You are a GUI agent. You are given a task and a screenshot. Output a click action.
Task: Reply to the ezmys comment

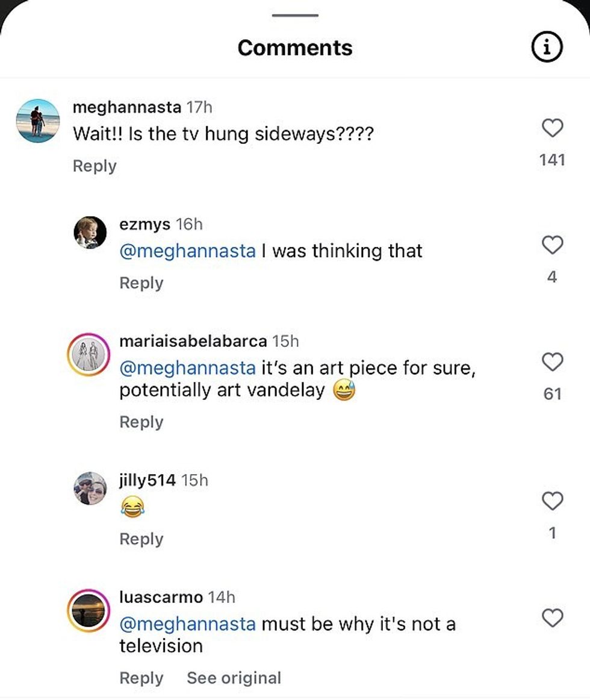(x=141, y=283)
